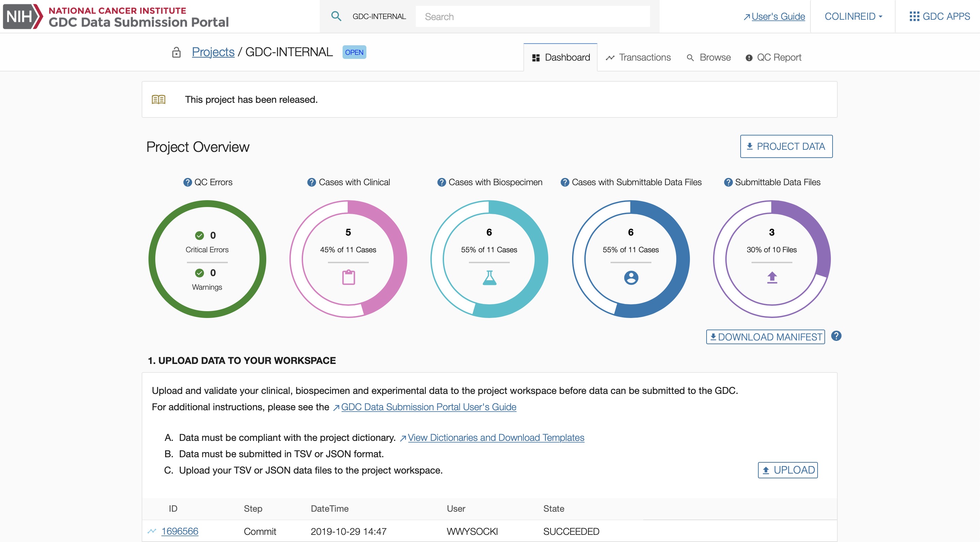
Task: Click the upload arrow icon in Files chart
Action: [x=772, y=277]
